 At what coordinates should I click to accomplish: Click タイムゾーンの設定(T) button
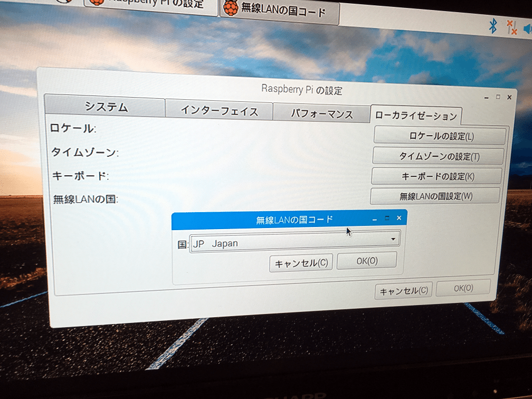pos(439,156)
